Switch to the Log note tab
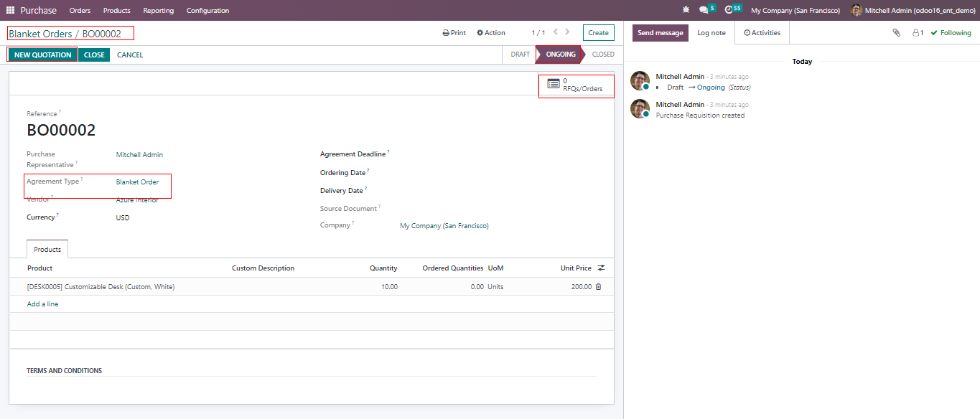This screenshot has width=980, height=419. [x=711, y=33]
